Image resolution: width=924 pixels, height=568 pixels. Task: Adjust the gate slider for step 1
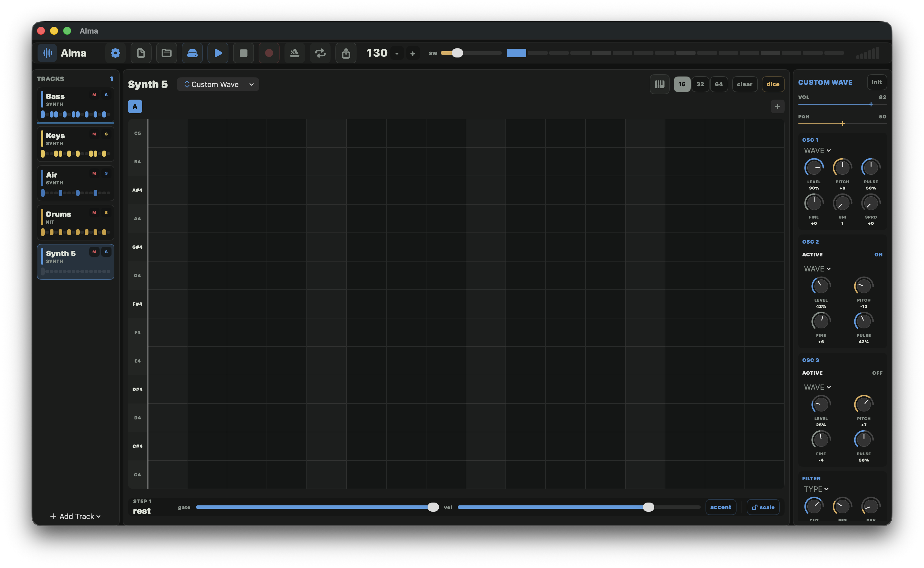pyautogui.click(x=433, y=507)
